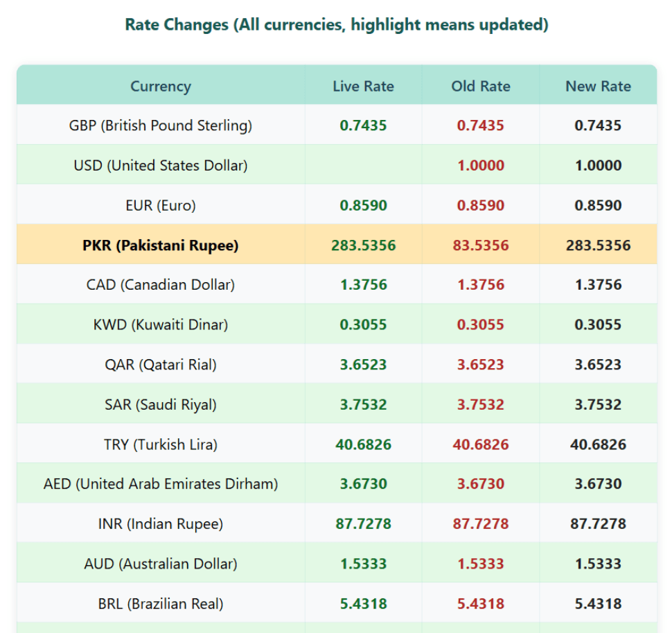
Task: Click PKR new rate value 283.5356
Action: [598, 245]
